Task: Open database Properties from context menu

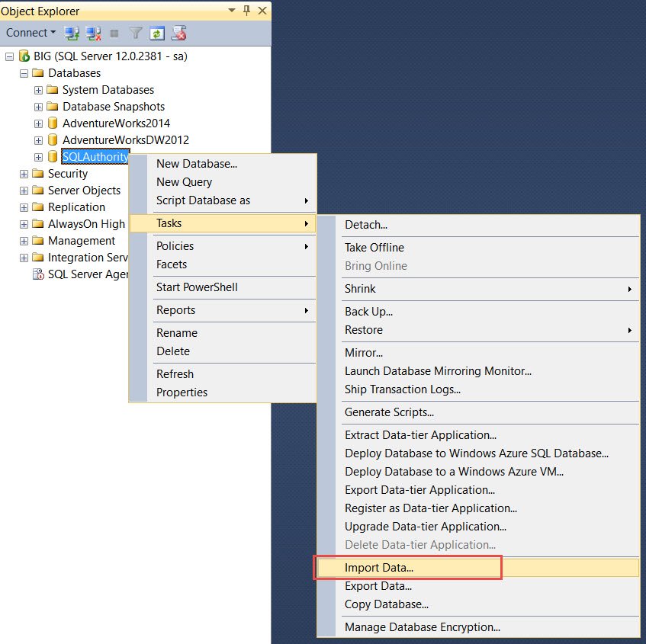Action: (223, 392)
